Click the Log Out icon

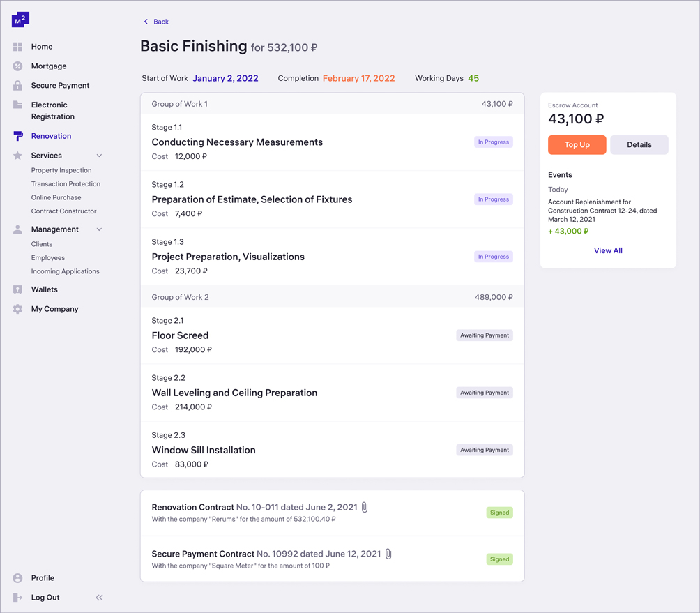point(17,598)
